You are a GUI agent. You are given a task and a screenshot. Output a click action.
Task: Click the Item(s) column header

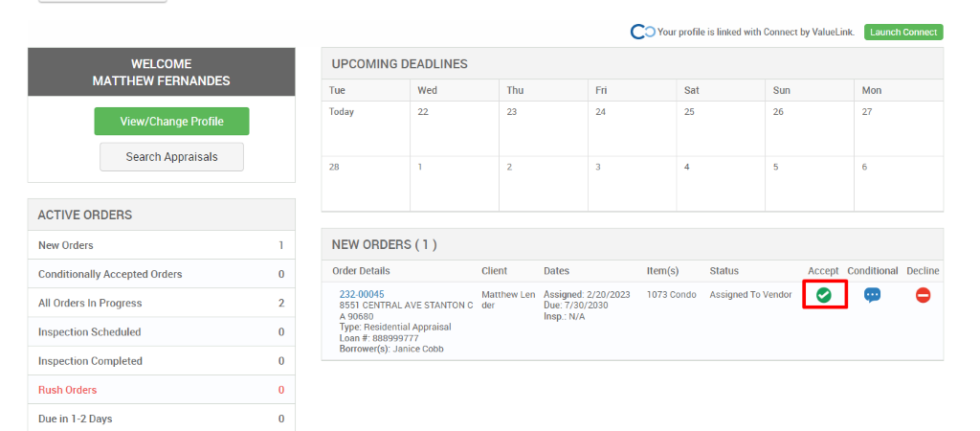pyautogui.click(x=662, y=271)
